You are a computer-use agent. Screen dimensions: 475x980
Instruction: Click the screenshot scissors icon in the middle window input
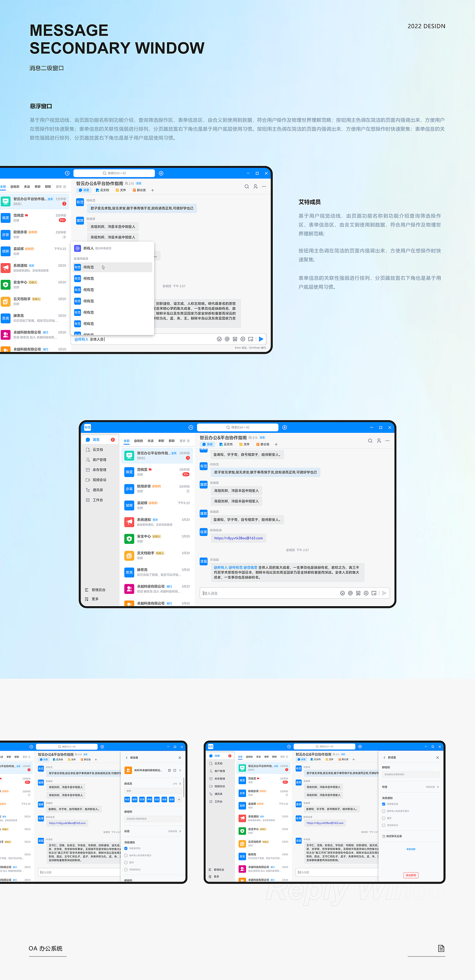[x=358, y=593]
